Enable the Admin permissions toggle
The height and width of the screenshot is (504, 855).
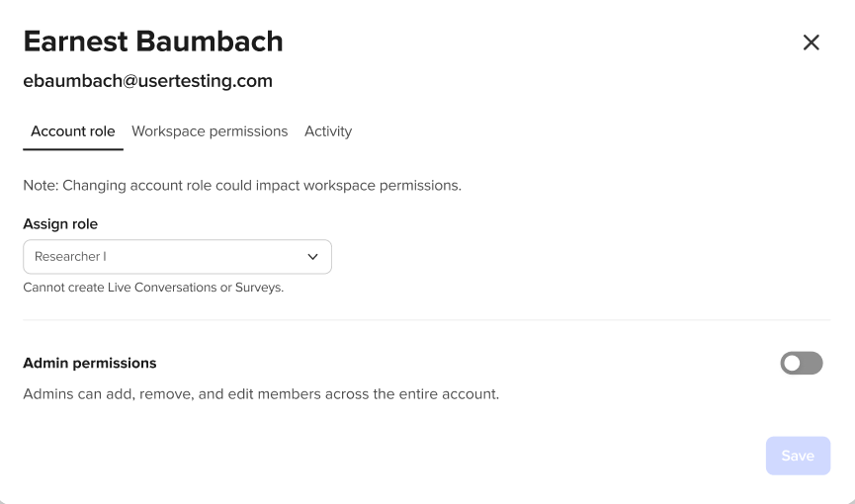[802, 364]
